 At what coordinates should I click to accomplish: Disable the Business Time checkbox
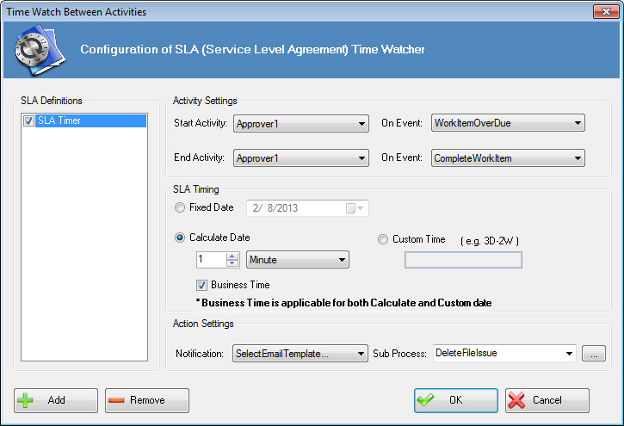point(202,285)
